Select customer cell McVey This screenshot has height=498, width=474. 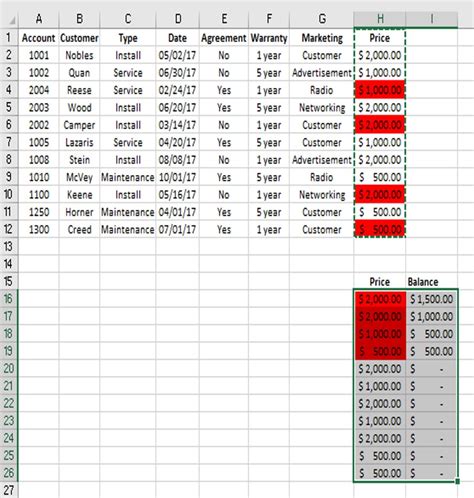(x=79, y=177)
